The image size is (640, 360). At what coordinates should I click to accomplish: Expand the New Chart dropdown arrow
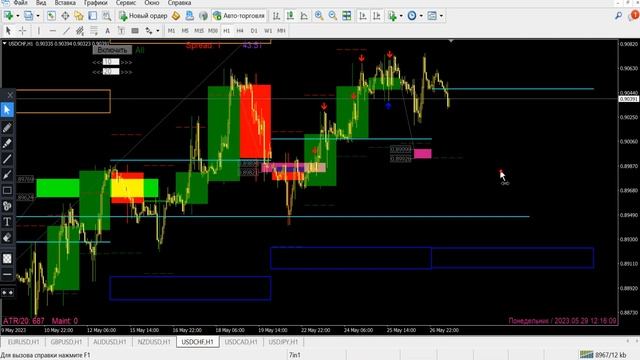point(18,16)
